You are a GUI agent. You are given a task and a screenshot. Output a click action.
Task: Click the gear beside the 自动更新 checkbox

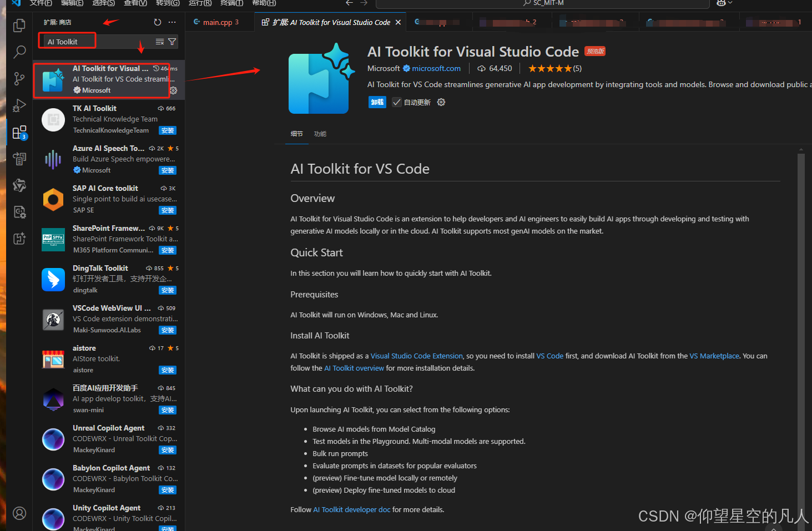441,102
